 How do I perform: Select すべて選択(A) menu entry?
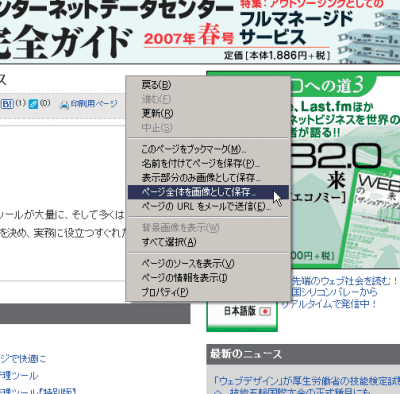[x=208, y=242]
